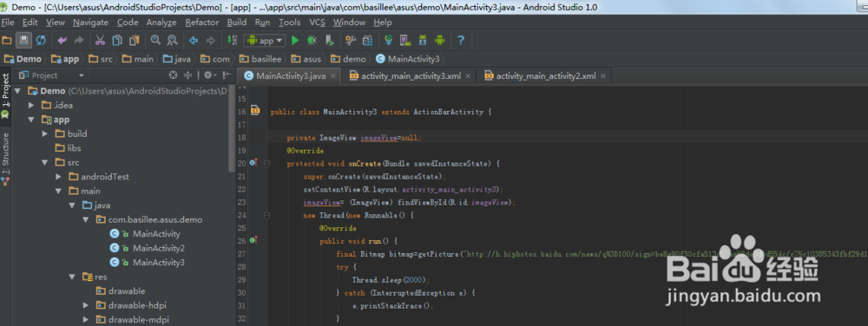
Task: Toggle the 1: Project side tab
Action: [x=5, y=95]
